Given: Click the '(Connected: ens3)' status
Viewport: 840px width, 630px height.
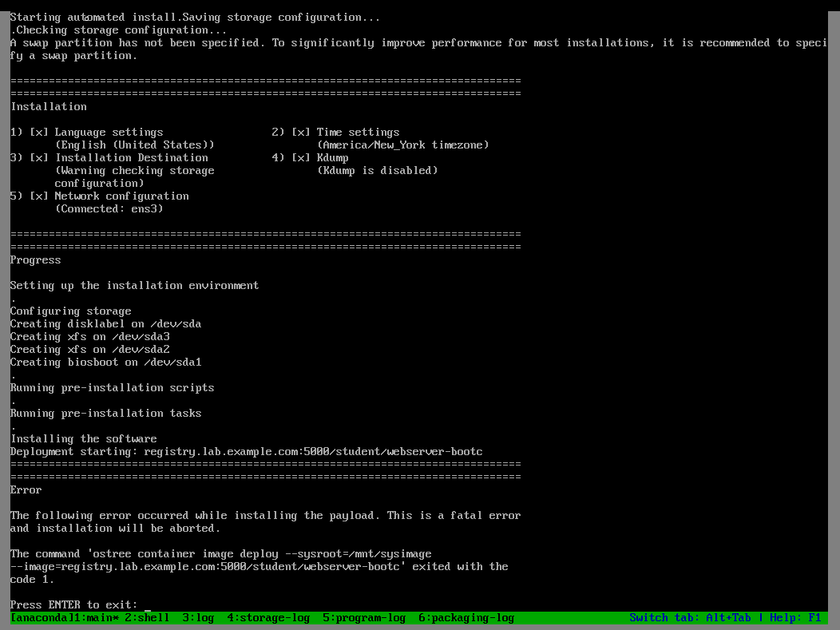Looking at the screenshot, I should 109,209.
